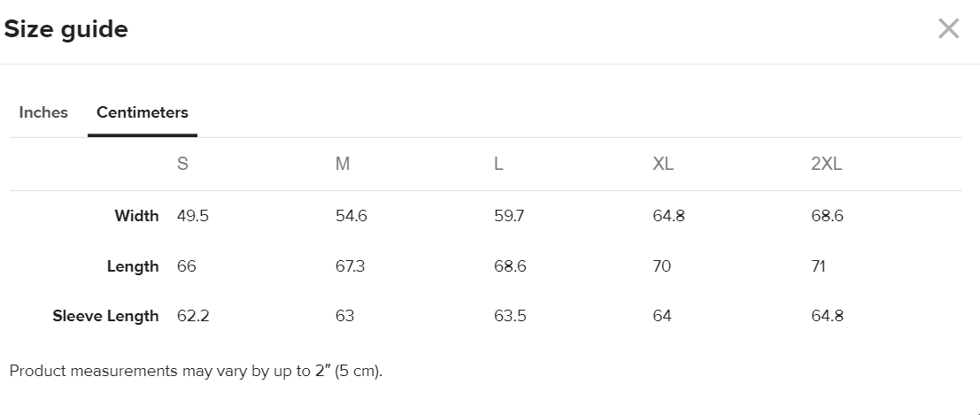
Task: Click the 70 length value for XL
Action: click(x=662, y=266)
